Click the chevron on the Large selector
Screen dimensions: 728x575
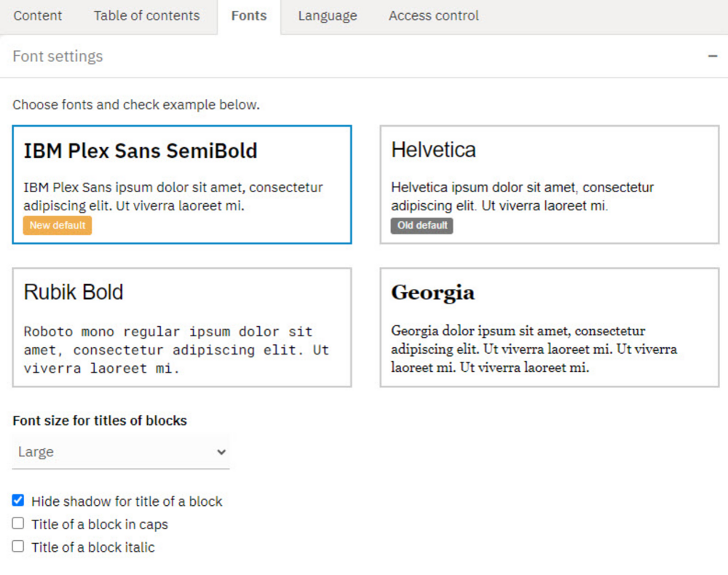pyautogui.click(x=221, y=452)
